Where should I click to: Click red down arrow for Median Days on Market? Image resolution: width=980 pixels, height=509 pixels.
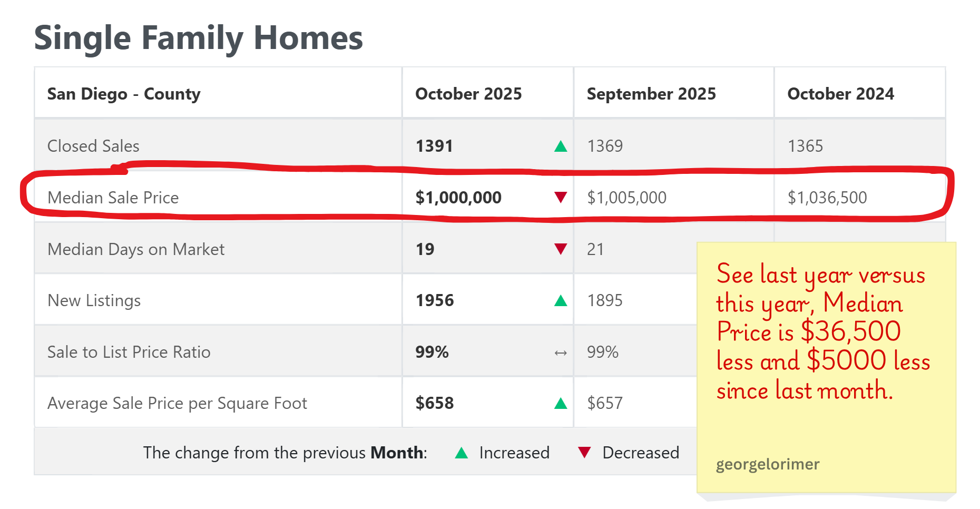point(561,249)
